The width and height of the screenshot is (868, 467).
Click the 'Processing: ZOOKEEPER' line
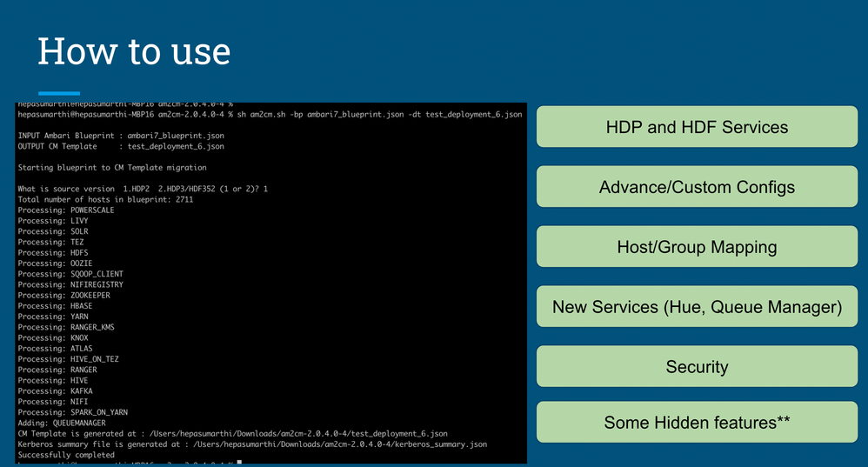click(63, 296)
